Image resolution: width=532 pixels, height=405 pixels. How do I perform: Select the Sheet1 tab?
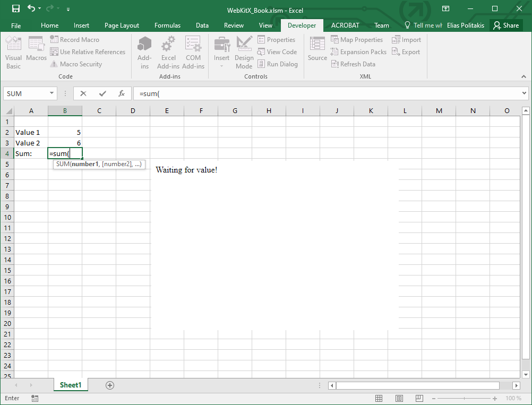[71, 385]
